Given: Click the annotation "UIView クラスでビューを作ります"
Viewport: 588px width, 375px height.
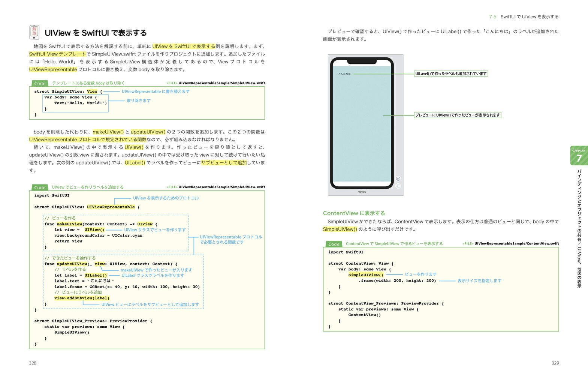Looking at the screenshot, I should tap(155, 230).
